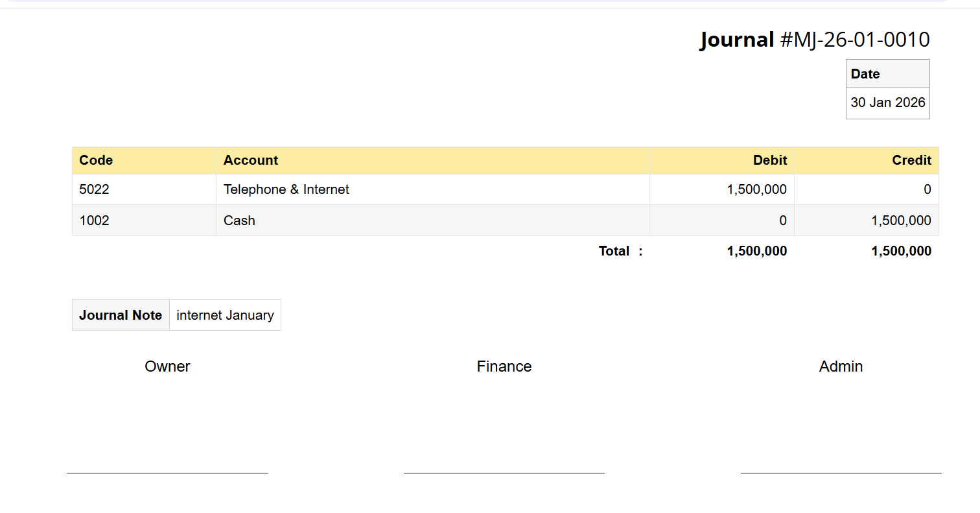The width and height of the screenshot is (980, 513).
Task: Click the Telephone & Internet account cell
Action: coord(286,189)
